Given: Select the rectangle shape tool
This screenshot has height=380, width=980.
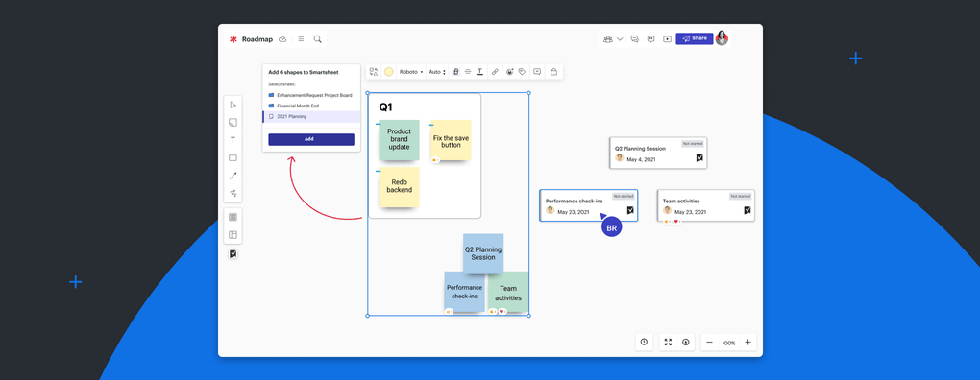Looking at the screenshot, I should 233,158.
